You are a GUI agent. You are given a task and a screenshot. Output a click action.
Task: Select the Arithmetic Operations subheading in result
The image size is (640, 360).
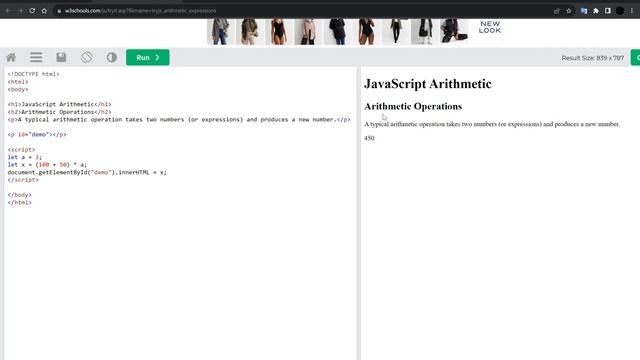click(413, 107)
